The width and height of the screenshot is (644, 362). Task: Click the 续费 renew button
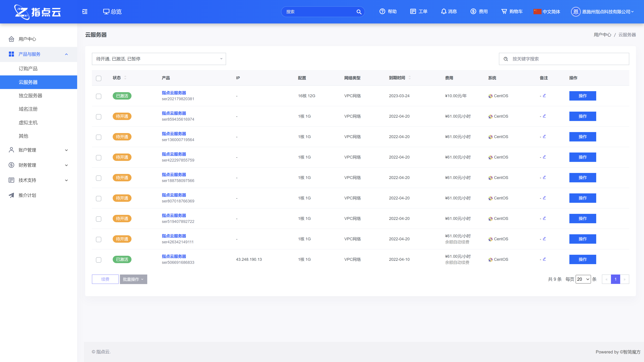(105, 279)
